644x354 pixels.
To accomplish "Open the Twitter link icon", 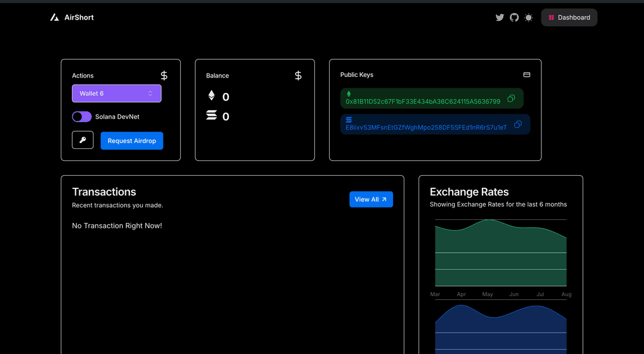I will [500, 18].
